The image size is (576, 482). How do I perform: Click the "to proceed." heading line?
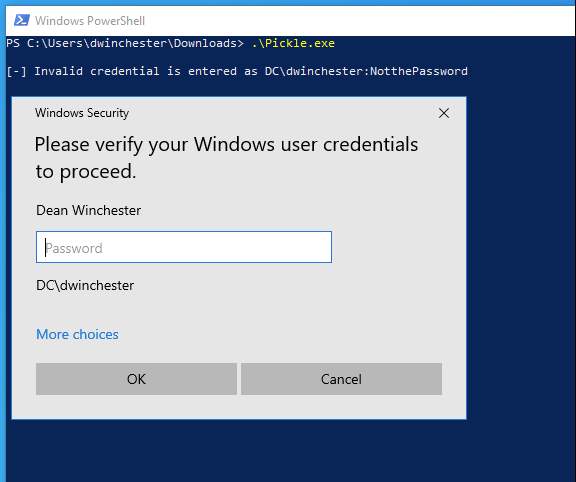pyautogui.click(x=86, y=172)
